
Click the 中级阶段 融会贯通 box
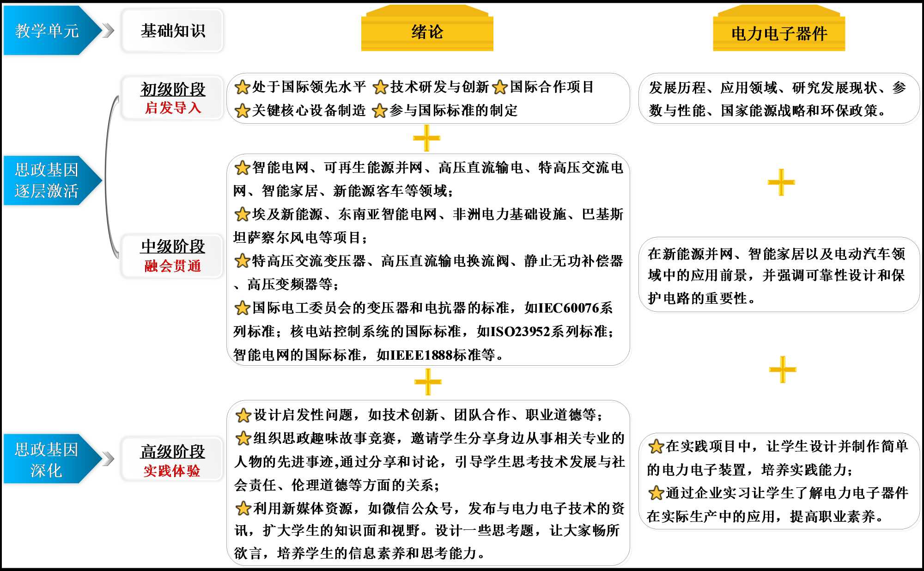(x=173, y=256)
